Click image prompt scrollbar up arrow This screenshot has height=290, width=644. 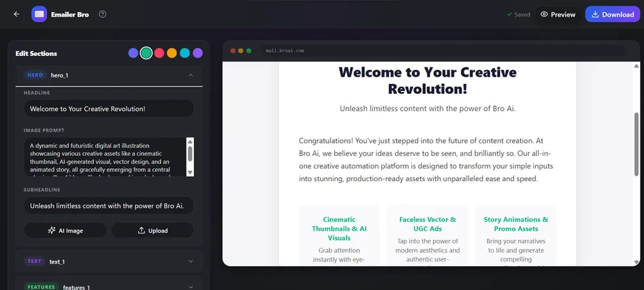coord(190,142)
